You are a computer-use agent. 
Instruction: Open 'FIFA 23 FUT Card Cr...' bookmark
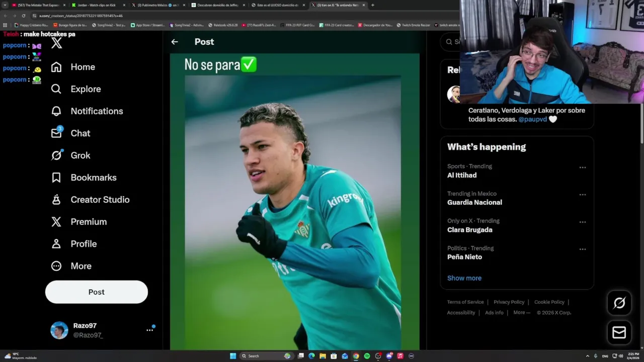click(297, 25)
